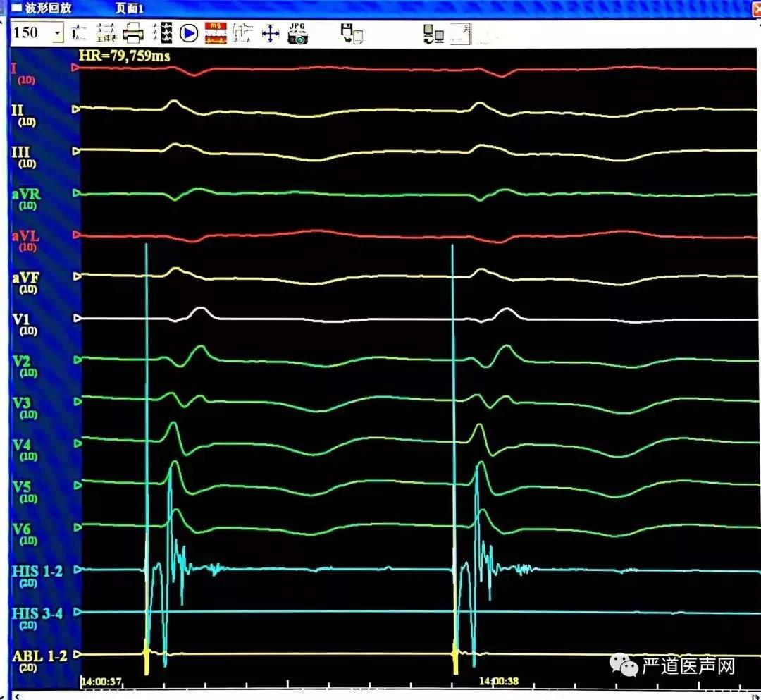Click the 页面1 page title text
The width and height of the screenshot is (761, 700).
(130, 8)
